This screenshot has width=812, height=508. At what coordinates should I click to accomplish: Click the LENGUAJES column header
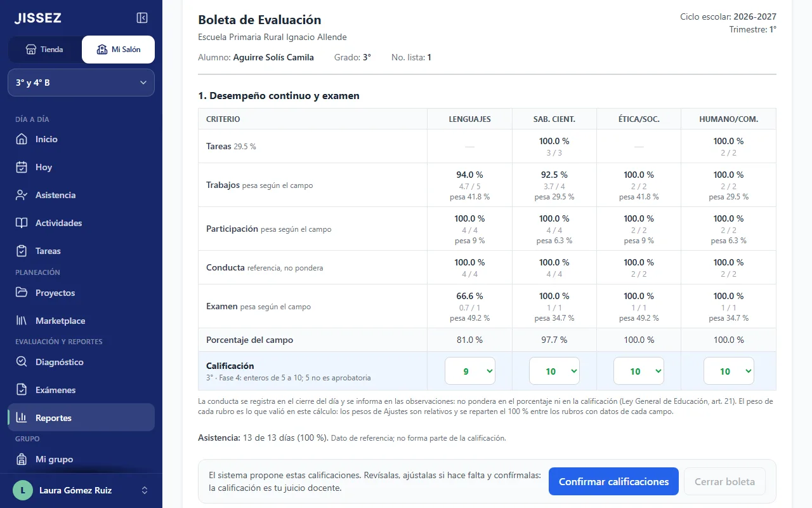(x=469, y=119)
